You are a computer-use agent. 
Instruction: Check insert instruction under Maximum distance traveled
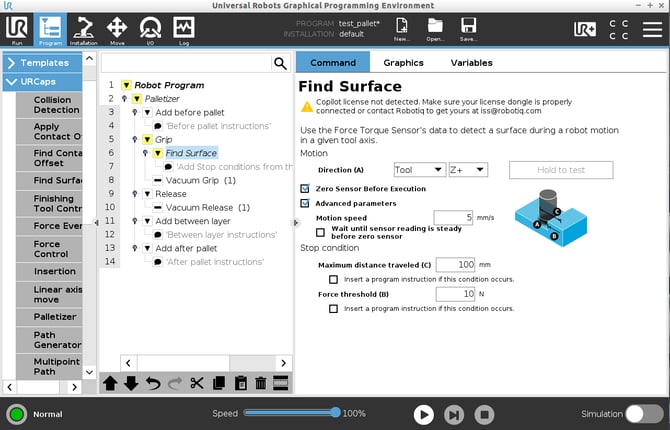pyautogui.click(x=334, y=280)
